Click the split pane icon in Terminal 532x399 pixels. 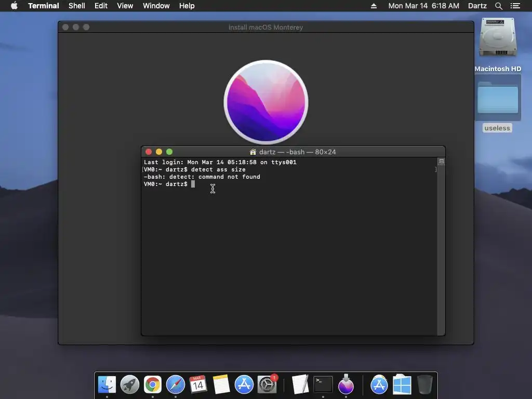pos(442,162)
